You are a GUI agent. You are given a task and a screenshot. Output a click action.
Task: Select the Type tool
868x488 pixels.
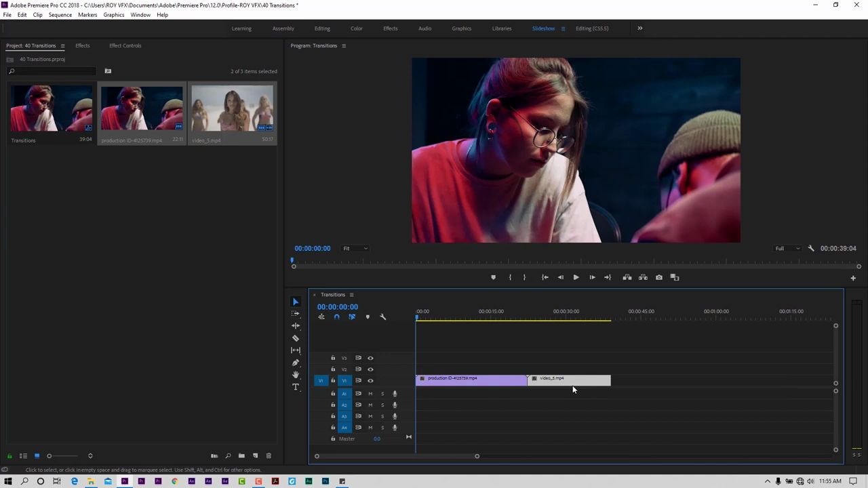pos(296,387)
